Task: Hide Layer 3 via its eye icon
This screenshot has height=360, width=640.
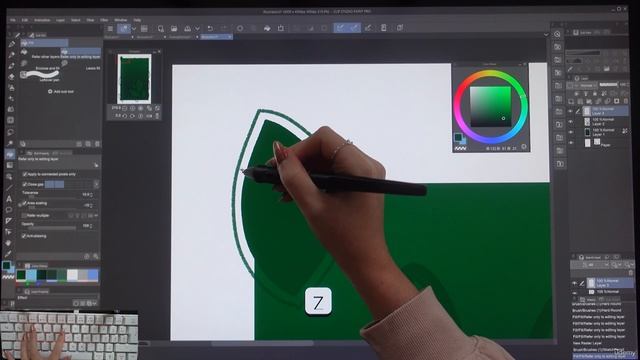Action: (571, 111)
